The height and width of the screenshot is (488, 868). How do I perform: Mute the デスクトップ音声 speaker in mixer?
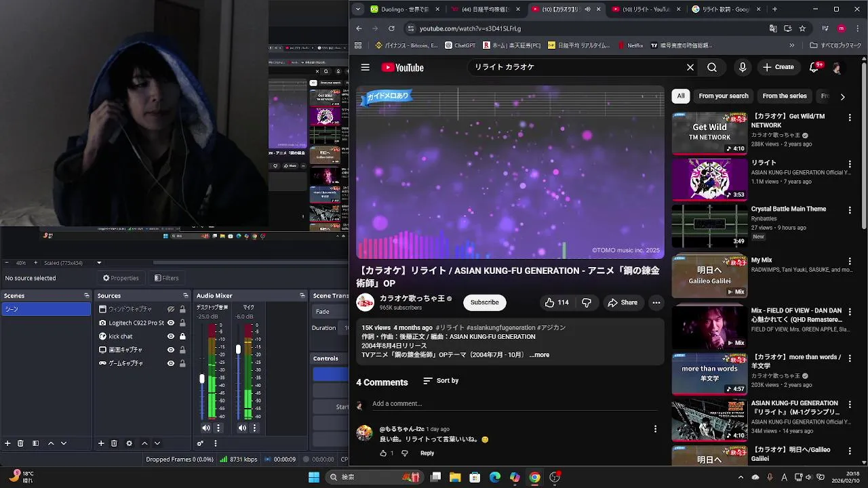206,428
